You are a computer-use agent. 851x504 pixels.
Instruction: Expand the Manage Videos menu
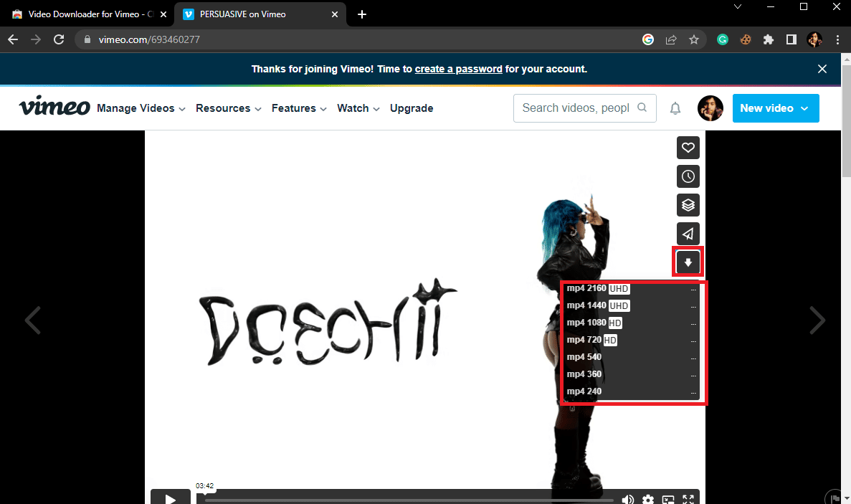coord(141,108)
